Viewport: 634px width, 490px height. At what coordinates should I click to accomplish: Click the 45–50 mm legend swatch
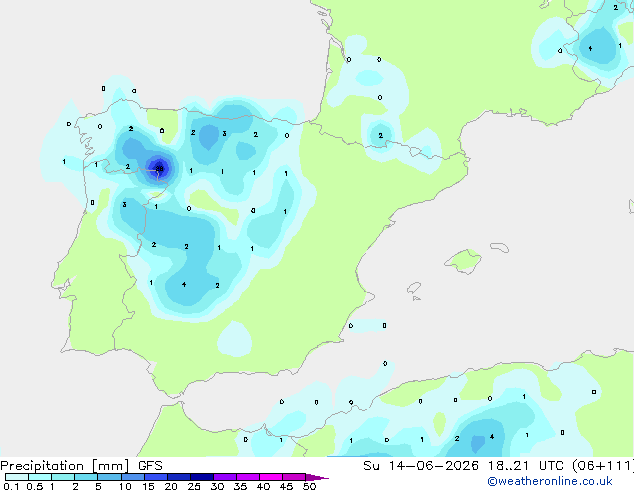[294, 477]
